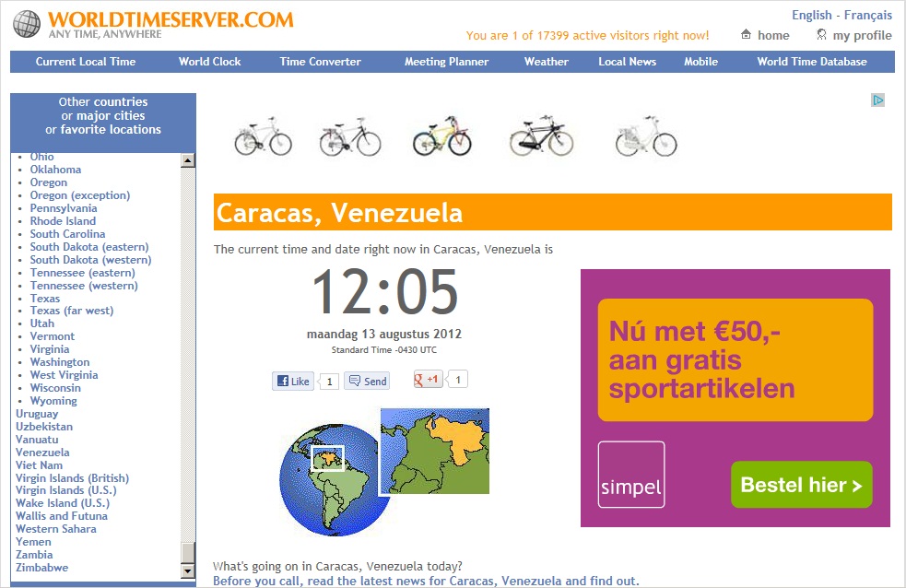
Task: Click the green Bestel hier button
Action: pos(801,485)
